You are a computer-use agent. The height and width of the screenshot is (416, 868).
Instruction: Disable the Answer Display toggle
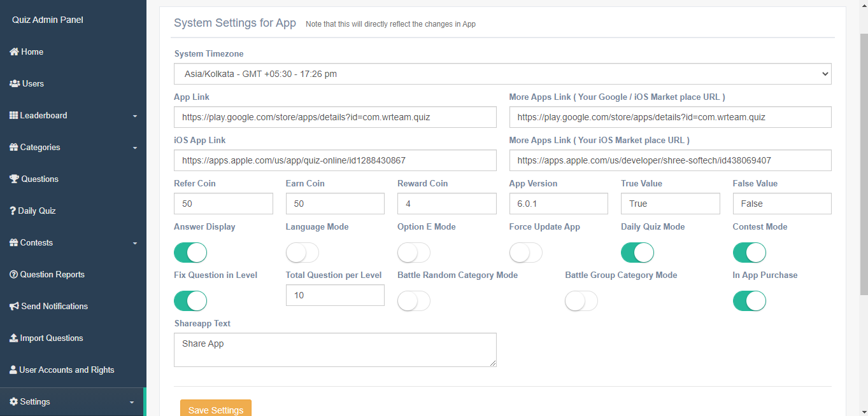pos(190,253)
